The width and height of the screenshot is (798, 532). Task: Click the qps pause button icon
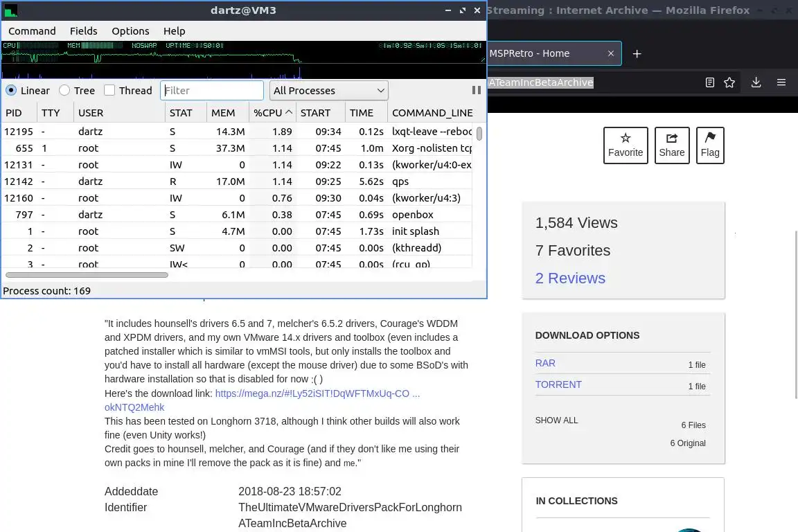pyautogui.click(x=477, y=90)
